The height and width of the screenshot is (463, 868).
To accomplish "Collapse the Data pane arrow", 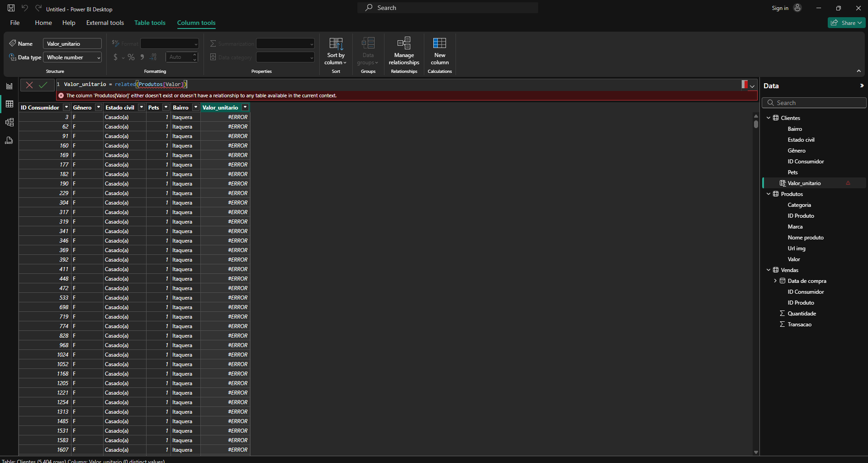I will 861,86.
